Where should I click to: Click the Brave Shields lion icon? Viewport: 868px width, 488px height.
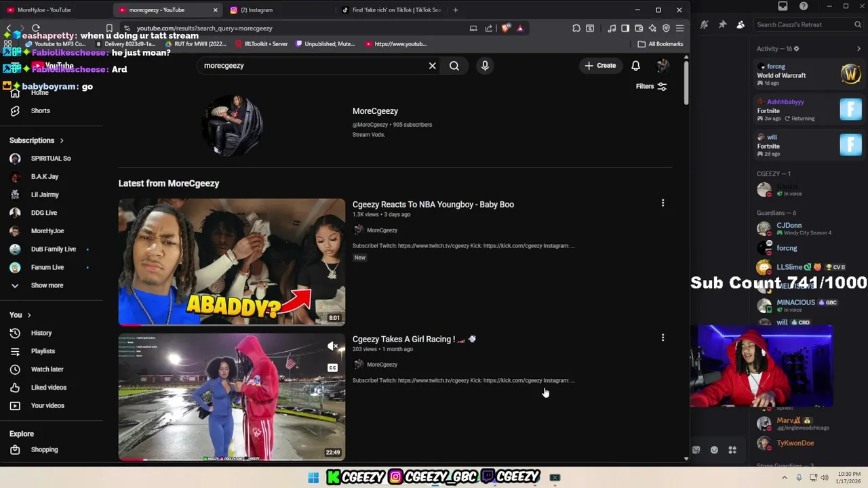pos(506,28)
